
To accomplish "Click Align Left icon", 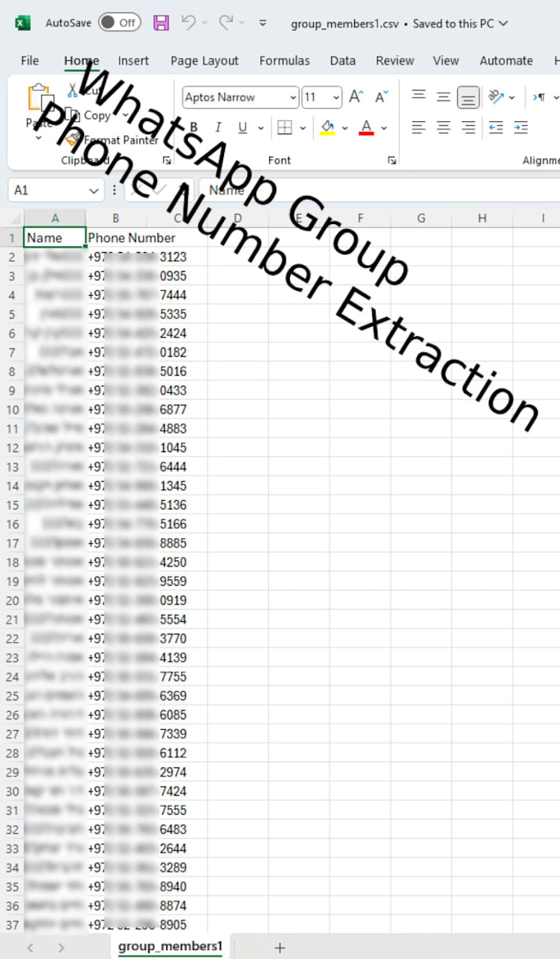I will pos(419,127).
